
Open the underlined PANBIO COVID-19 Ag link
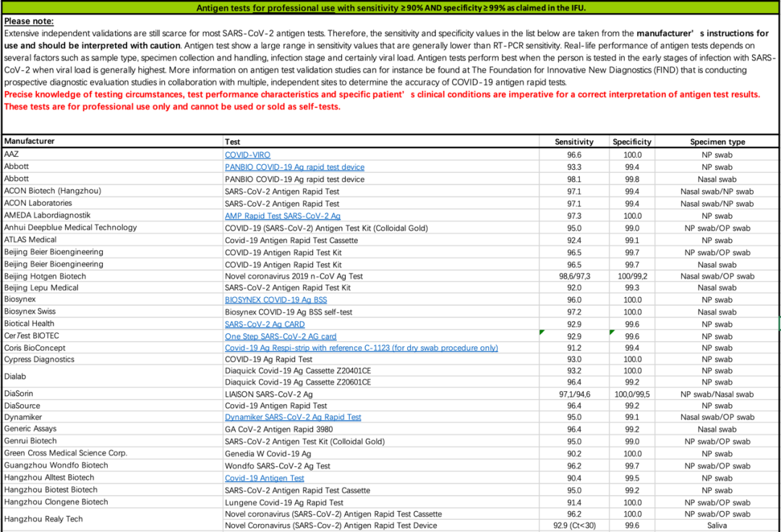[294, 167]
